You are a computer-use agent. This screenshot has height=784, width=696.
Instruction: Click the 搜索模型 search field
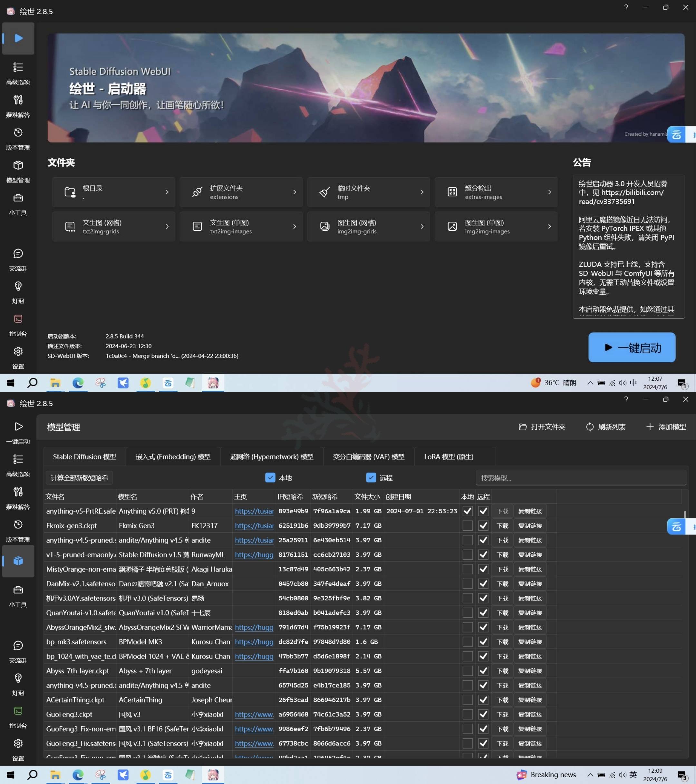click(x=581, y=478)
